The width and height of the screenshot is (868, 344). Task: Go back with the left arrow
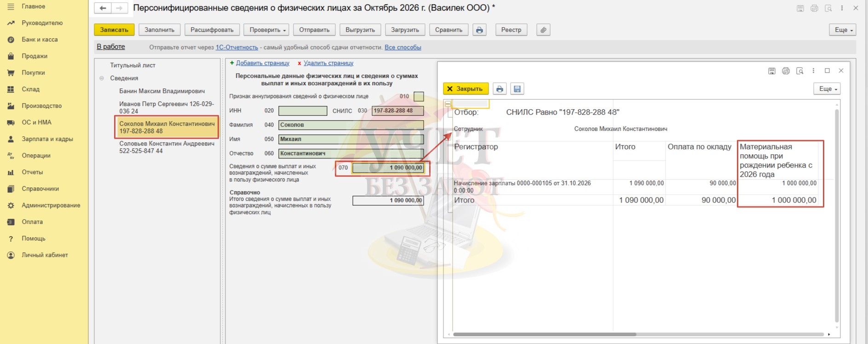(103, 8)
